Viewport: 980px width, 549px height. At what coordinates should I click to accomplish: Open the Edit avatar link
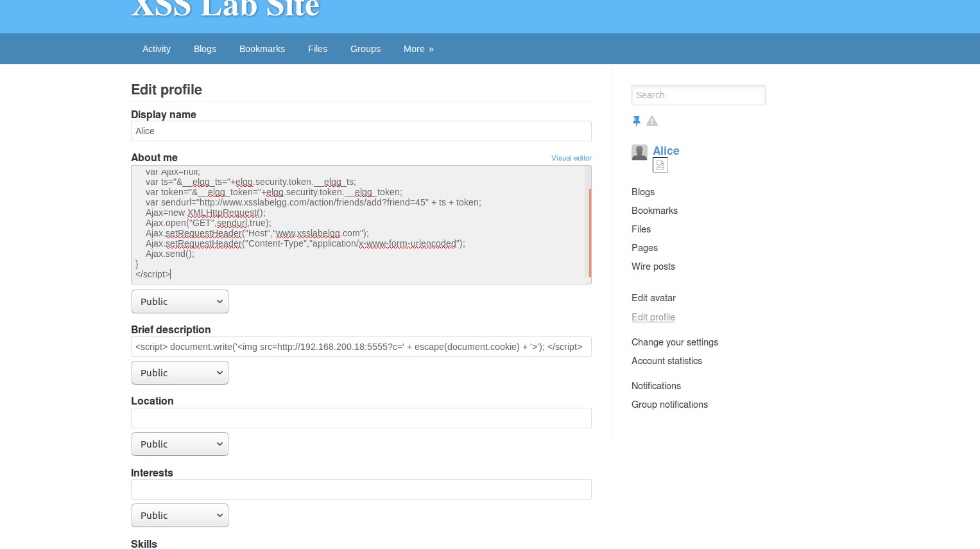click(x=653, y=298)
